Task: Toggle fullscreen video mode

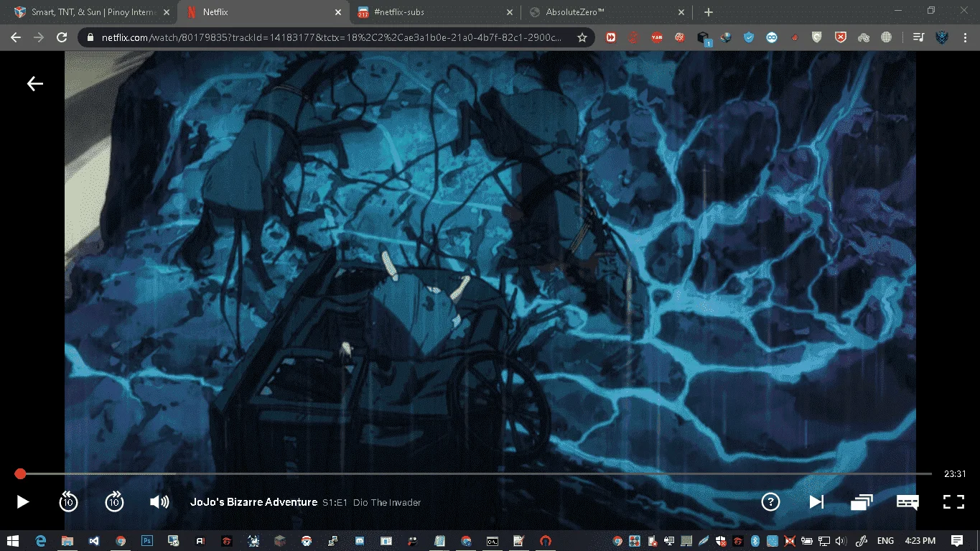Action: click(x=953, y=502)
